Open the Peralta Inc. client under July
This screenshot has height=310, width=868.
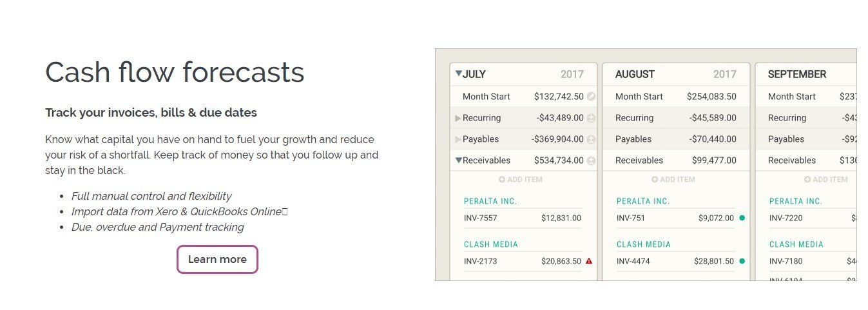[x=490, y=201]
